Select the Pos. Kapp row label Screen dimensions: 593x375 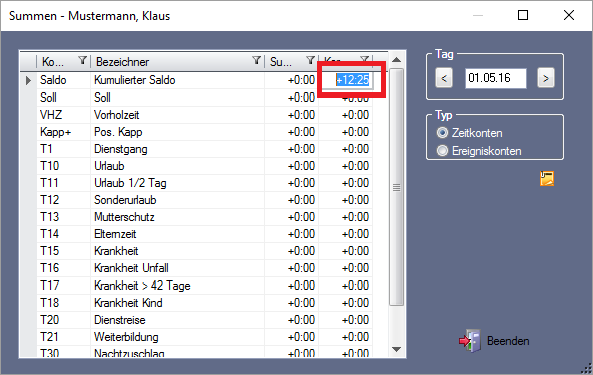coord(118,132)
